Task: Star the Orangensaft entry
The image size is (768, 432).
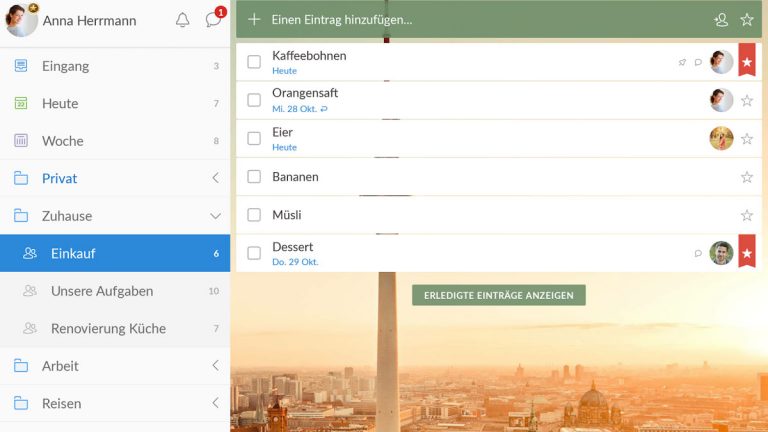Action: (x=747, y=100)
